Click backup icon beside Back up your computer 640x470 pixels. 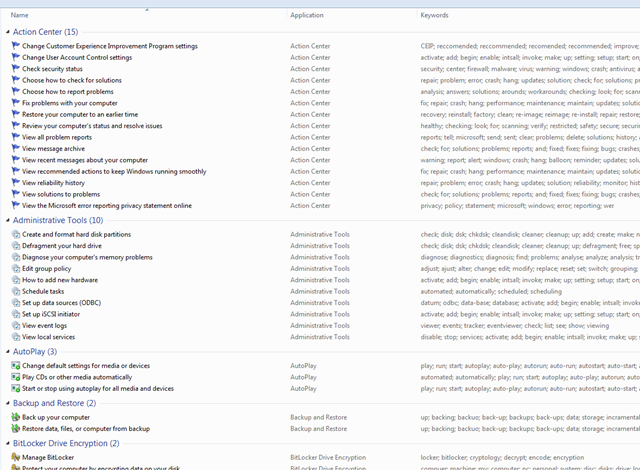[16, 417]
